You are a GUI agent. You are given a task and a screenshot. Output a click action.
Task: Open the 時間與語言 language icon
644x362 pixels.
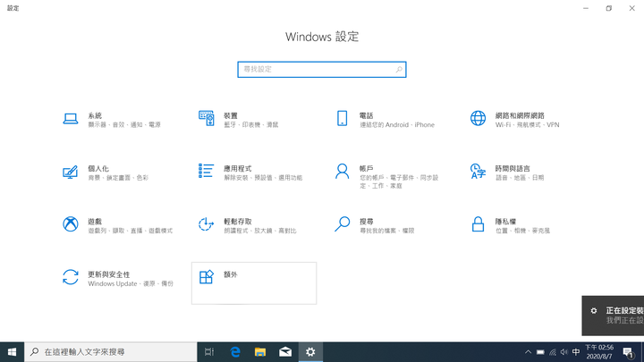click(x=478, y=171)
